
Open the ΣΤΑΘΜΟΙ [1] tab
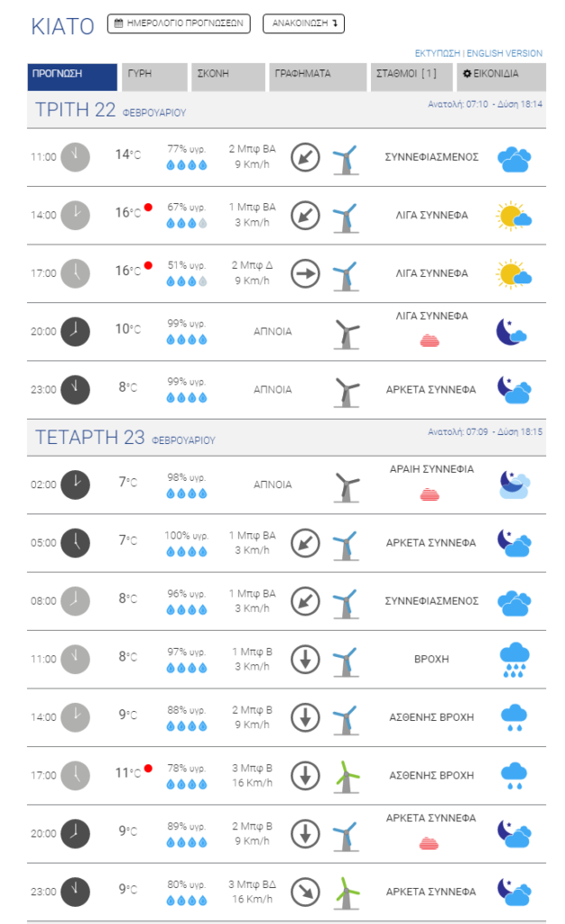click(x=412, y=78)
